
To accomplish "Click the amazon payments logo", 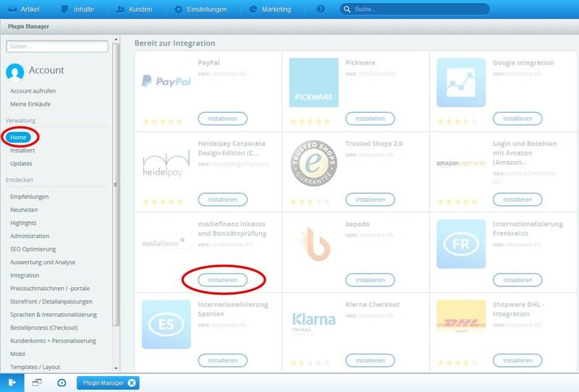I will pyautogui.click(x=461, y=163).
